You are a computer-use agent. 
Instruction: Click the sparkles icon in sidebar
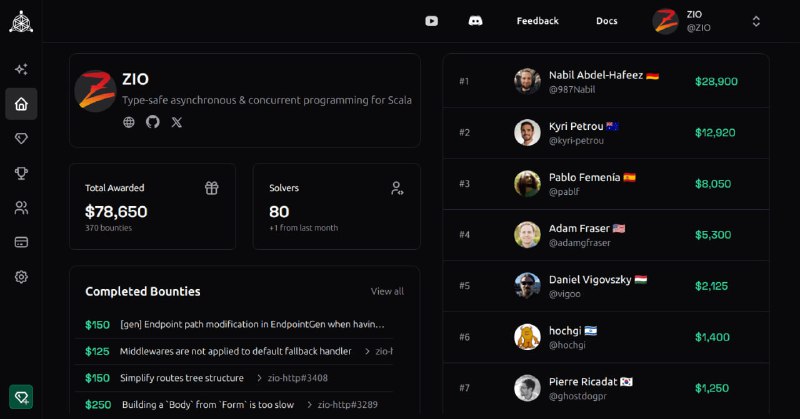pos(21,69)
